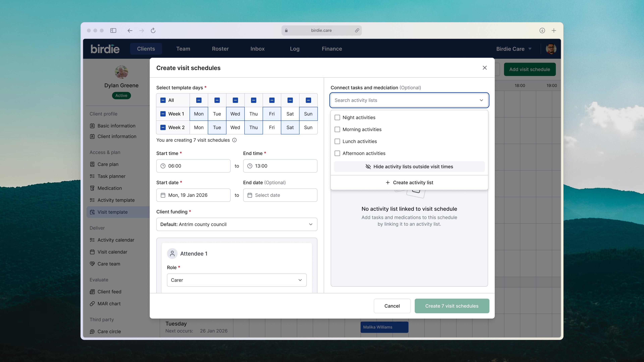Screen dimensions: 644x362
Task: Toggle the Week 1 row checkbox
Action: coord(163,114)
